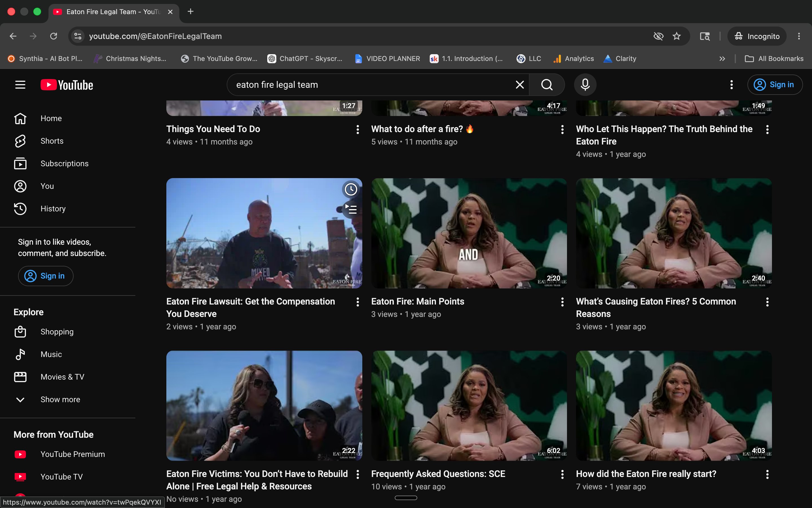812x508 pixels.
Task: Open the Clarity bookmark
Action: 620,59
